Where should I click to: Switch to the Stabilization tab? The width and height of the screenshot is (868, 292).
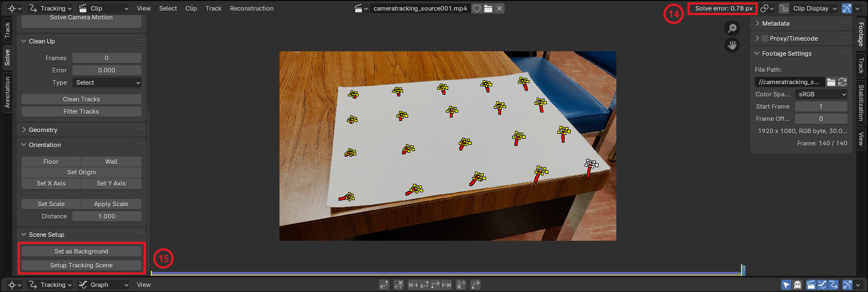pyautogui.click(x=861, y=103)
